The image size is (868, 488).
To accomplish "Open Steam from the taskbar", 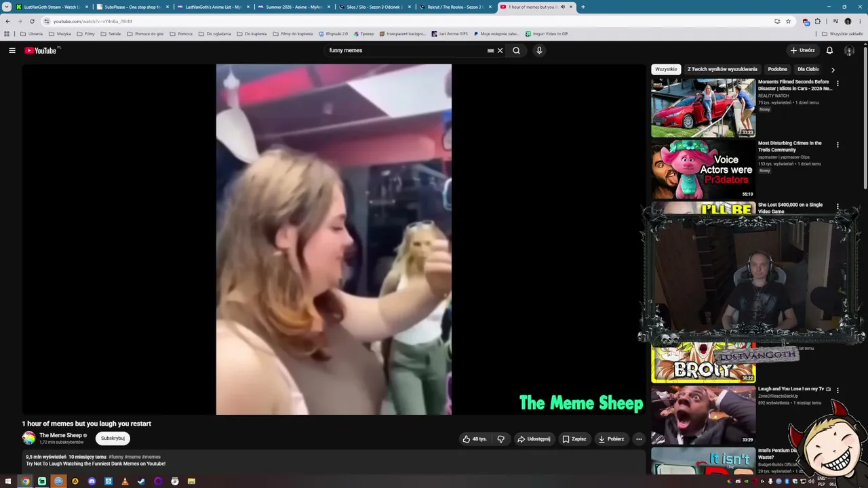I will click(141, 481).
